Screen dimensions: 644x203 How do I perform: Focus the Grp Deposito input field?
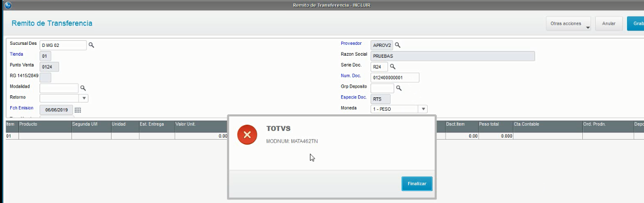click(382, 88)
